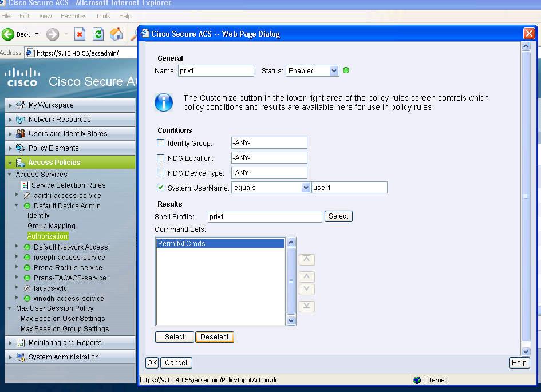Image resolution: width=541 pixels, height=392 pixels.
Task: Uncheck the System:UserName condition
Action: tap(160, 187)
